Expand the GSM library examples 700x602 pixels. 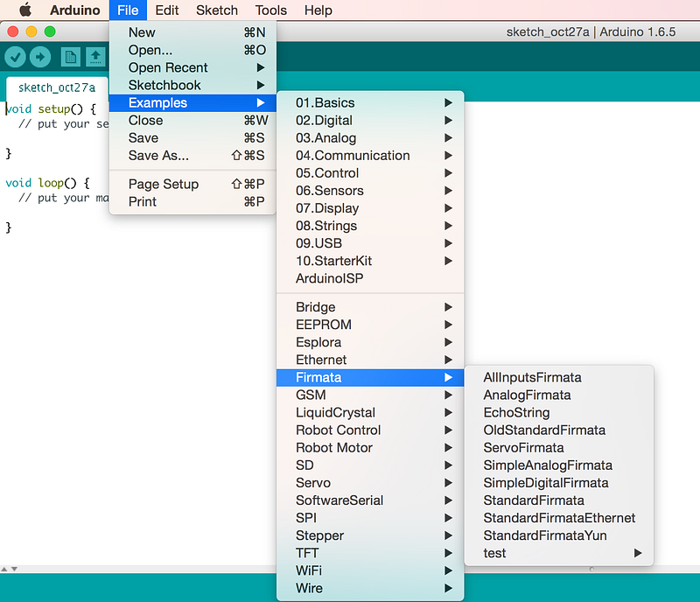tap(370, 395)
